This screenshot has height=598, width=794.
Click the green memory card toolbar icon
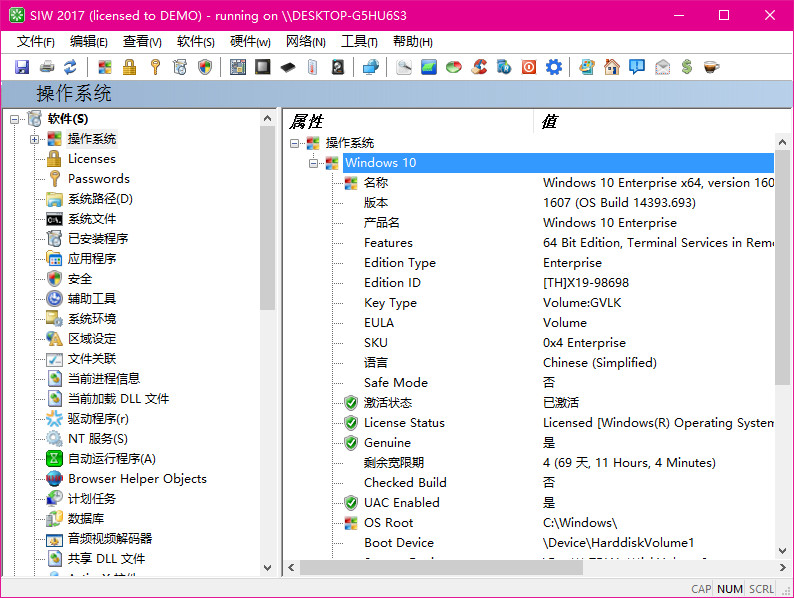pos(428,67)
